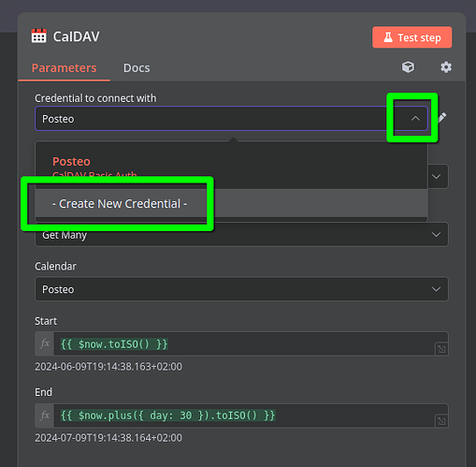Choose Create New Credential option
476x467 pixels.
120,203
